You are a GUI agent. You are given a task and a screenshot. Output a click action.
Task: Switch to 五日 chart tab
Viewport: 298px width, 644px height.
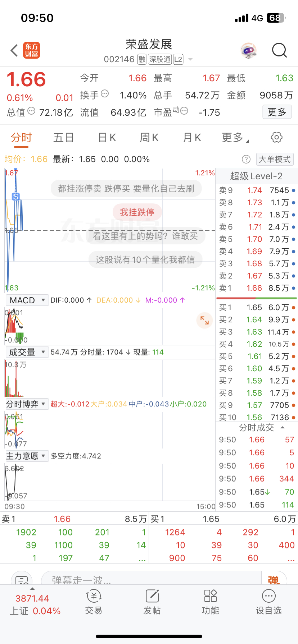[64, 138]
